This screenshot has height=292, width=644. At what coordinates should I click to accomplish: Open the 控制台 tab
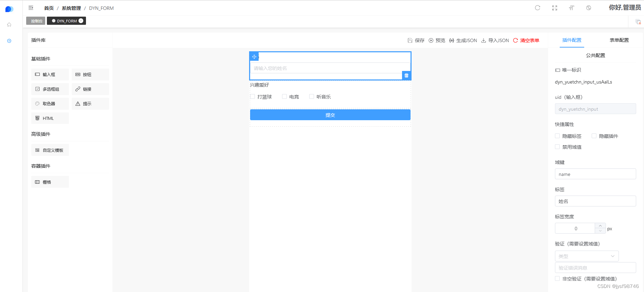click(x=36, y=21)
